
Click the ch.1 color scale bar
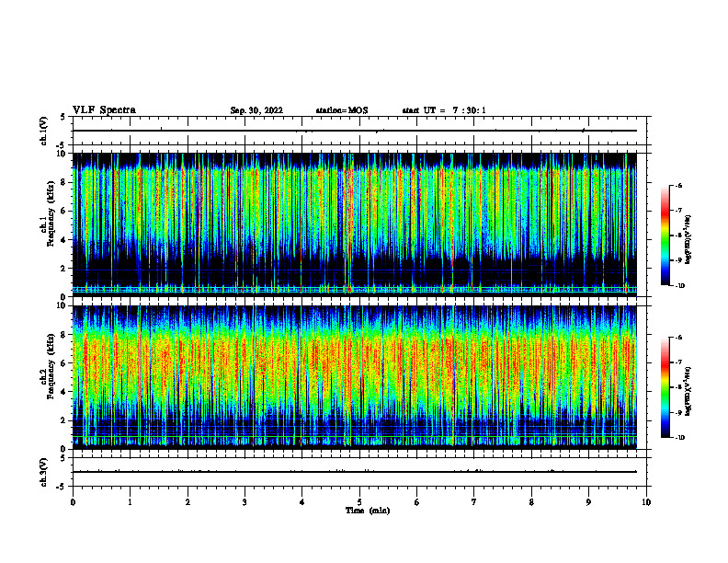(x=665, y=236)
